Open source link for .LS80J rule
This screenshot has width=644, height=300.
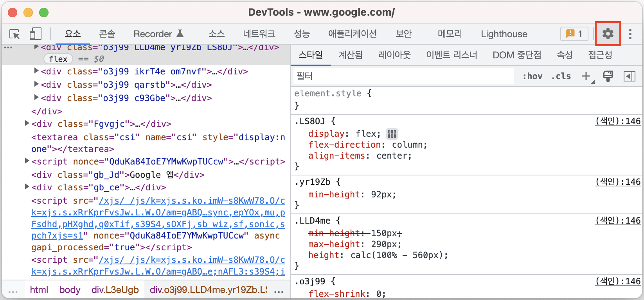(618, 121)
